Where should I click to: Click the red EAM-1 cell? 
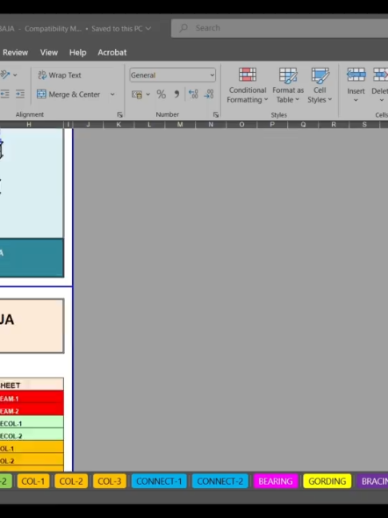click(x=32, y=398)
